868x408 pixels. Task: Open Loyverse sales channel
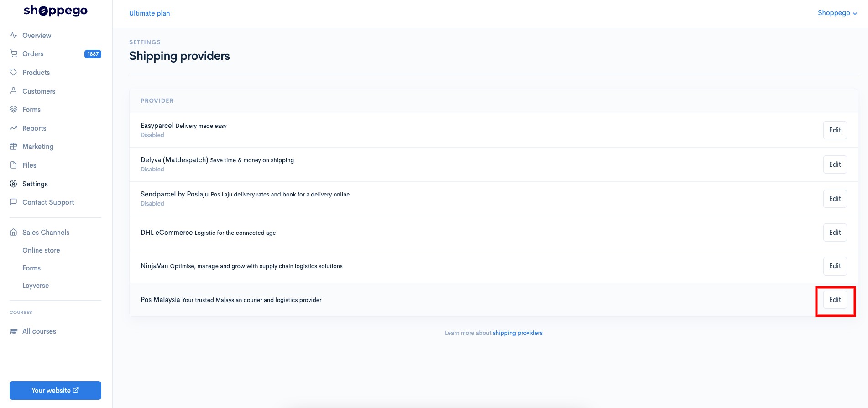(x=36, y=286)
